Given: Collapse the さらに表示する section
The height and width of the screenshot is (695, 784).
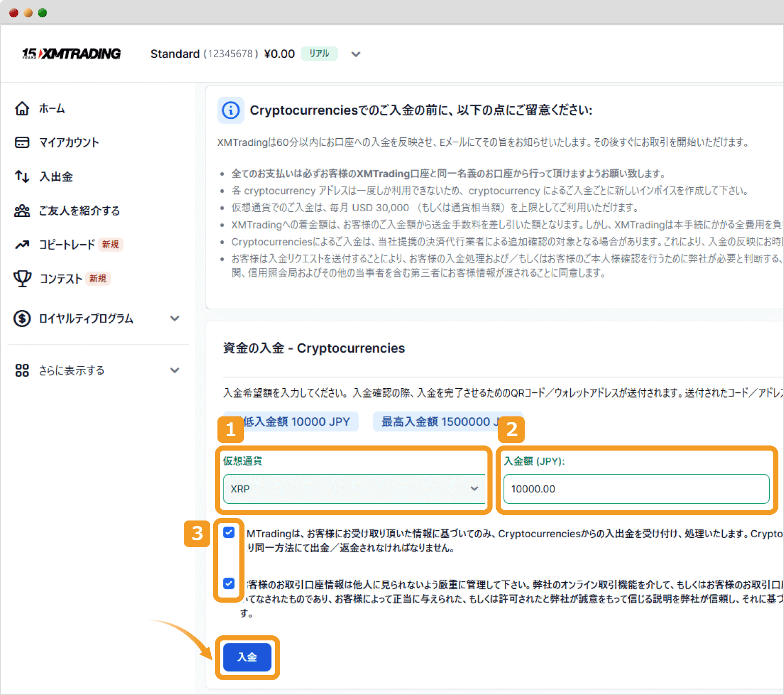Looking at the screenshot, I should [x=175, y=370].
